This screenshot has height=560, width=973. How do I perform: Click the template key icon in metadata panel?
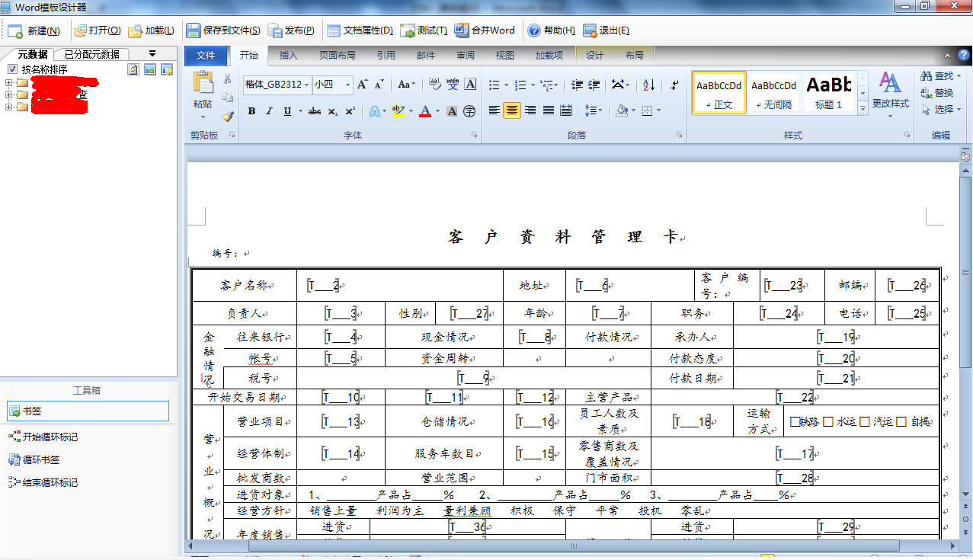(167, 69)
